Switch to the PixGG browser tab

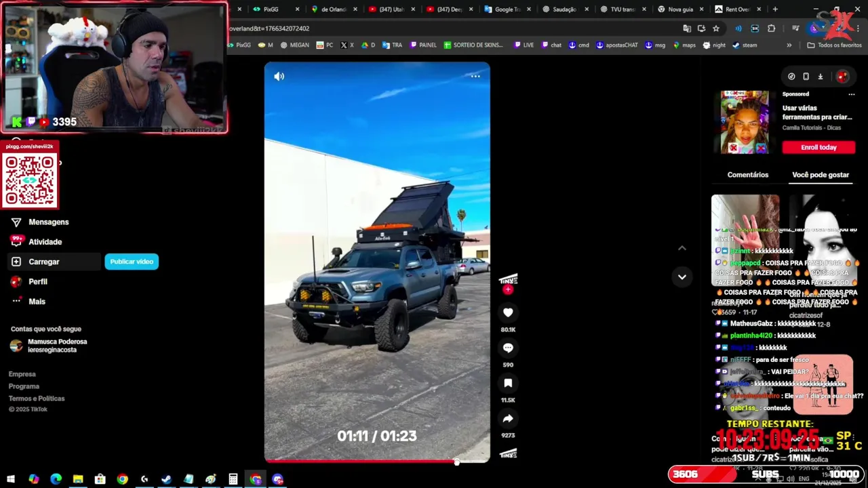271,9
